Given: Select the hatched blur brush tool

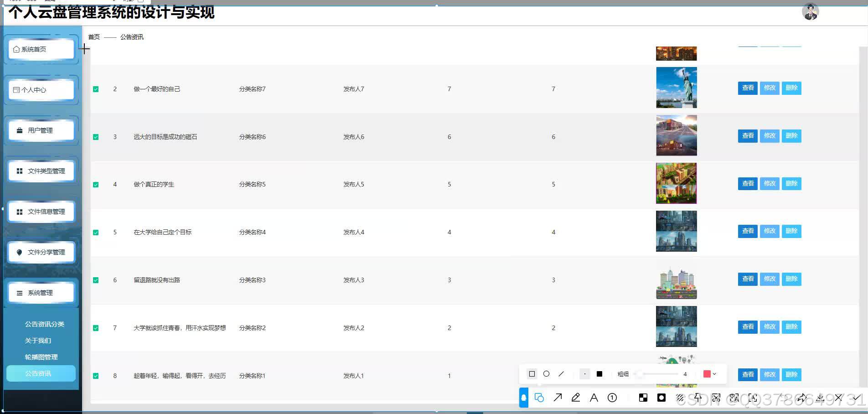Looking at the screenshot, I should pos(680,398).
